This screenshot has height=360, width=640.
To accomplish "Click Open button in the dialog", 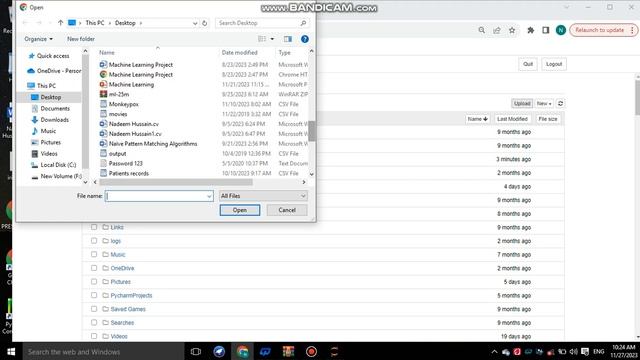I will pyautogui.click(x=240, y=210).
